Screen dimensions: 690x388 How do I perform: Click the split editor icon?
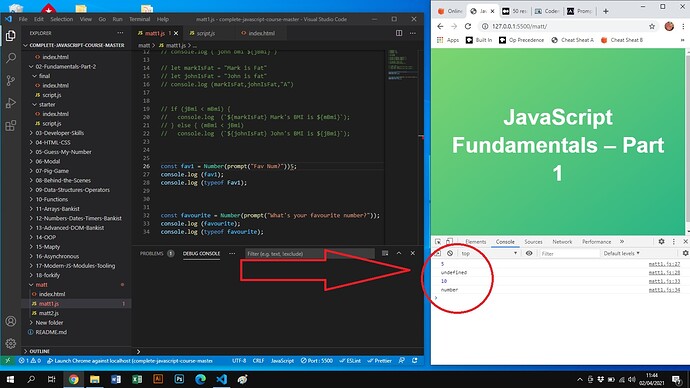tap(399, 33)
